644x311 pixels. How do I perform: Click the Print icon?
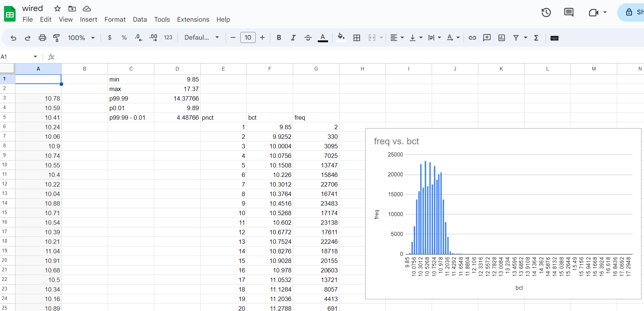pos(42,38)
